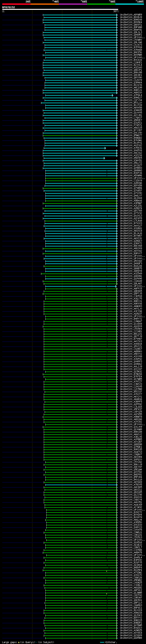Select the UniRef100_C1DG49 label
Image resolution: width=146 pixels, height=644 pixels.
click(131, 281)
